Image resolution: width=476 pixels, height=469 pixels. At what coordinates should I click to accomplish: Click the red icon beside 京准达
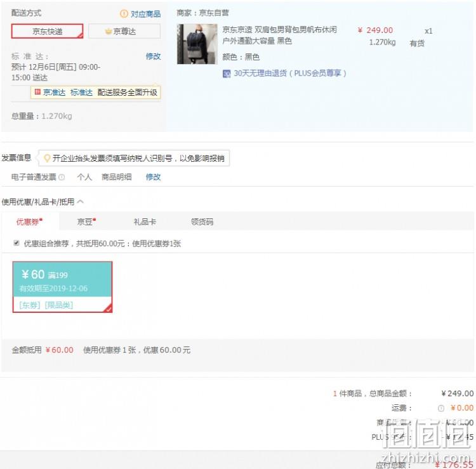click(37, 92)
